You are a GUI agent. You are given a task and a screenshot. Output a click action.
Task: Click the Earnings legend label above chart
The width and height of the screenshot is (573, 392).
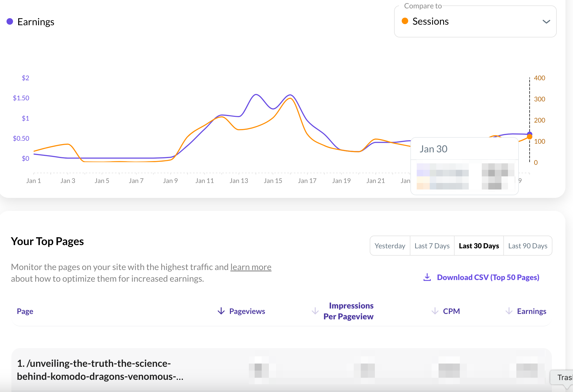(x=36, y=22)
